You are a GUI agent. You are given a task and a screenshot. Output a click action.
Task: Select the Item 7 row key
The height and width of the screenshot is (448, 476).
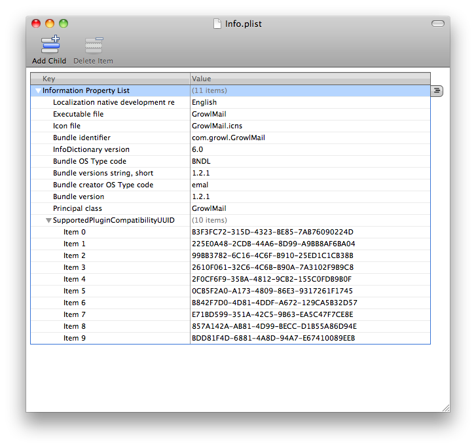[x=75, y=314]
